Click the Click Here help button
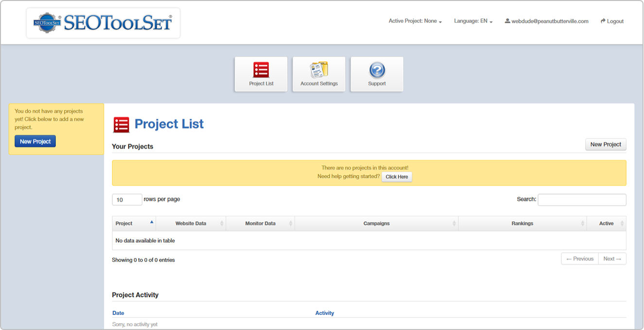The height and width of the screenshot is (330, 644). pos(397,177)
